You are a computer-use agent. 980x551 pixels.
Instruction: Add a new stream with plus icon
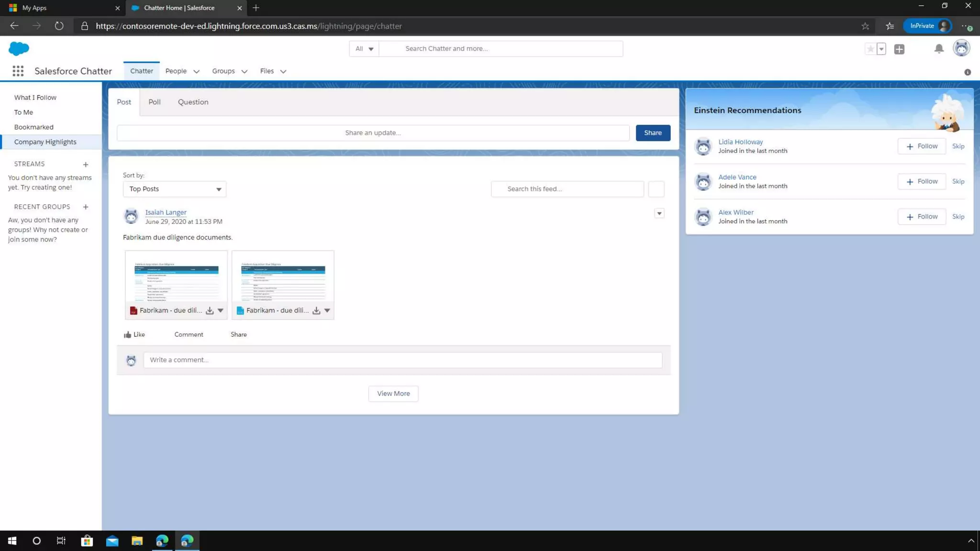(86, 165)
